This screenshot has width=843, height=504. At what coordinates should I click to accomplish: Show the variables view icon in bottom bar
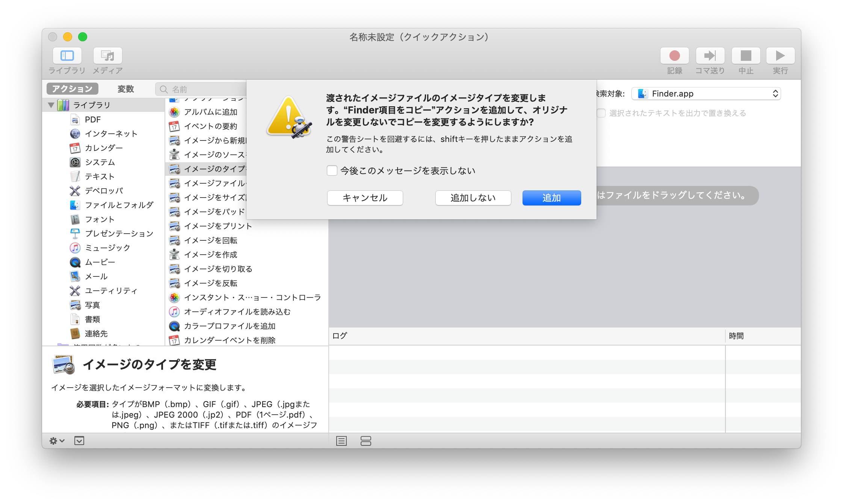pyautogui.click(x=366, y=441)
